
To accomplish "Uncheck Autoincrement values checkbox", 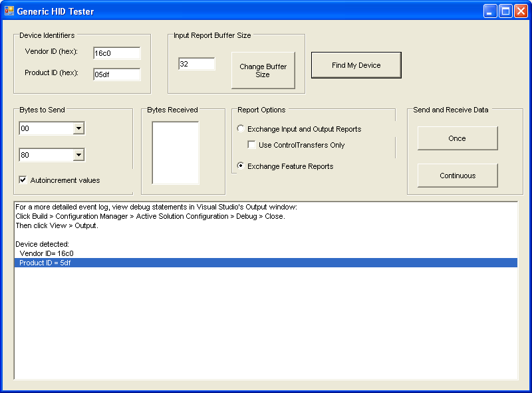I will [x=23, y=180].
